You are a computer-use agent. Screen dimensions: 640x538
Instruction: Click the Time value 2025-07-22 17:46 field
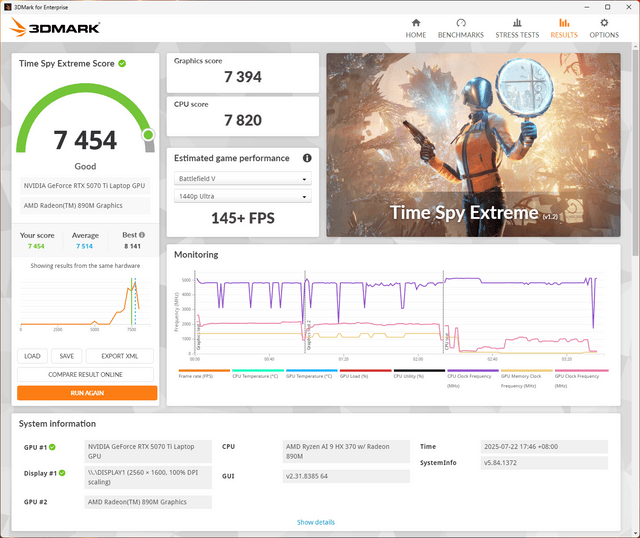pos(544,447)
